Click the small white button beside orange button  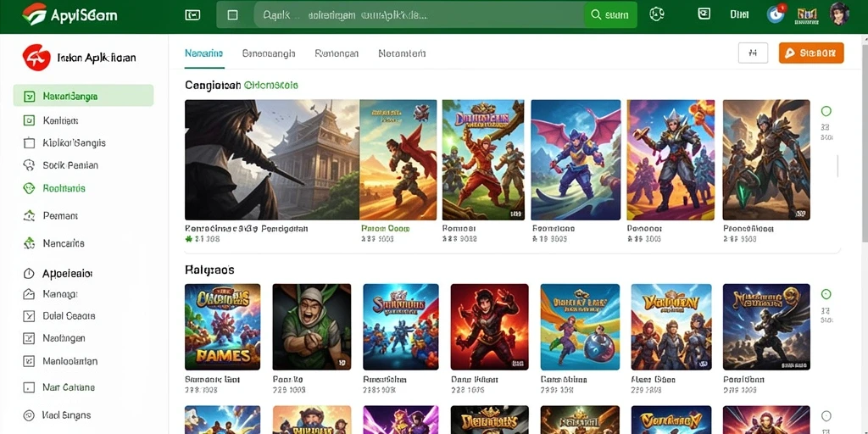753,53
